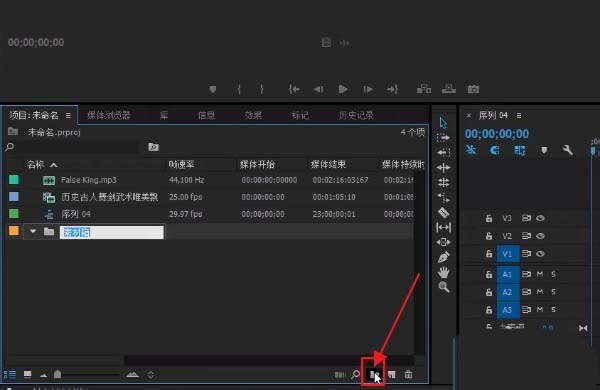The image size is (600, 390).
Task: Open the project panel menu icon
Action: (x=68, y=115)
